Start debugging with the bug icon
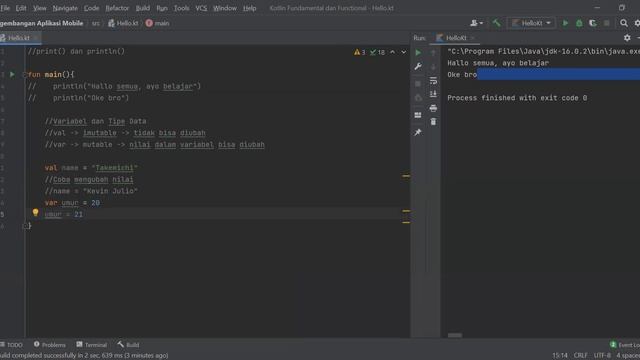This screenshot has height=360, width=640. [579, 23]
